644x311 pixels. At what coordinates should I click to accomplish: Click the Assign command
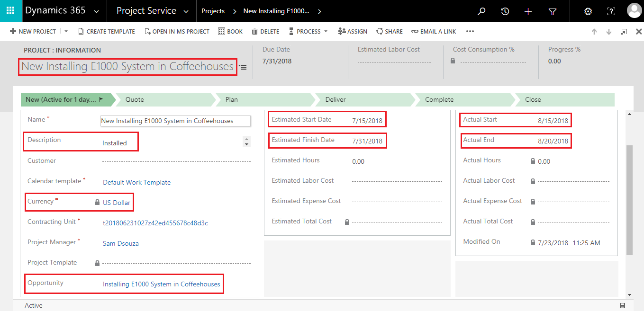(353, 31)
